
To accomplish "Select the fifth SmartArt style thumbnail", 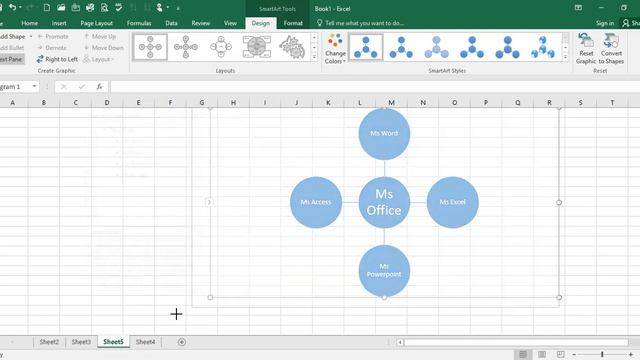I will point(507,47).
